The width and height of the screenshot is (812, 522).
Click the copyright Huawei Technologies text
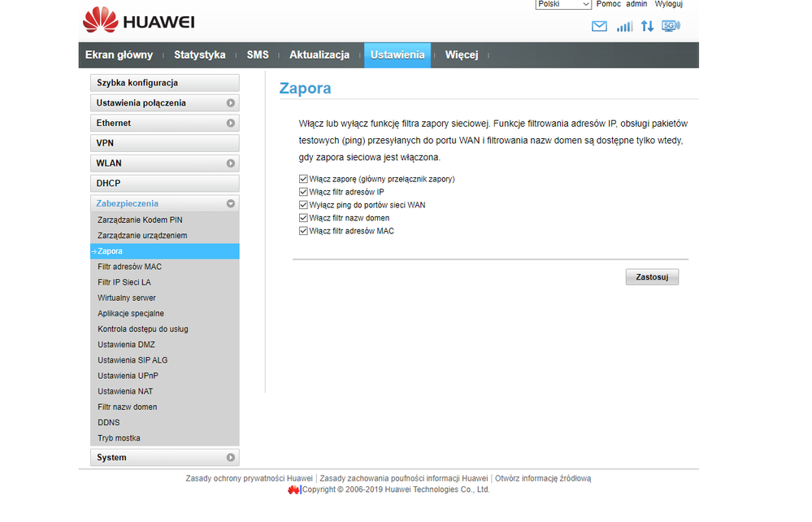point(396,489)
